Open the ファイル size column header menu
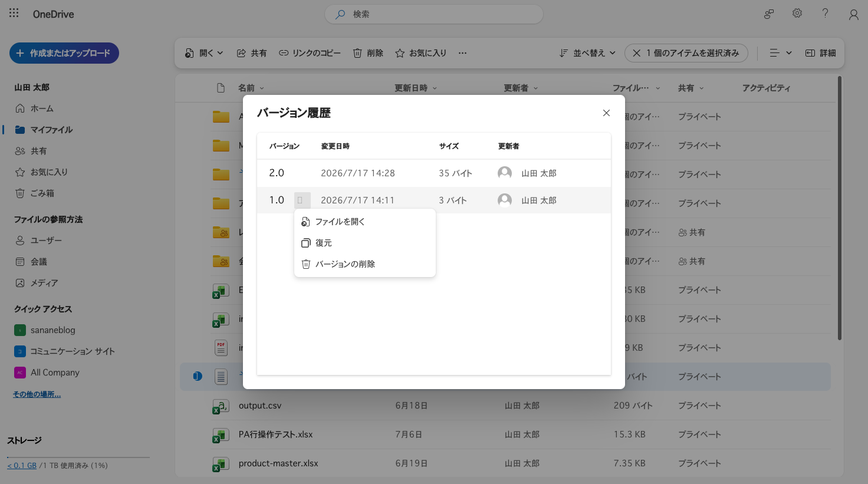Screen dimensions: 868x484 636,88
